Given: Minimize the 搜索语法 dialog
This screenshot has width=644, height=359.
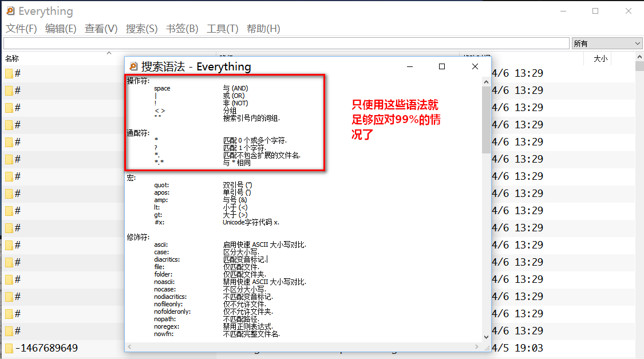Looking at the screenshot, I should tap(409, 66).
